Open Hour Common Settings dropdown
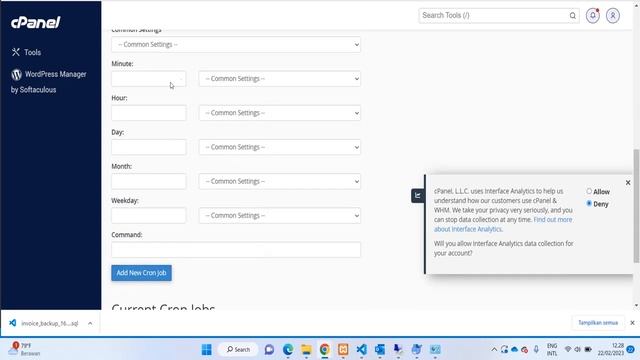 coord(280,113)
